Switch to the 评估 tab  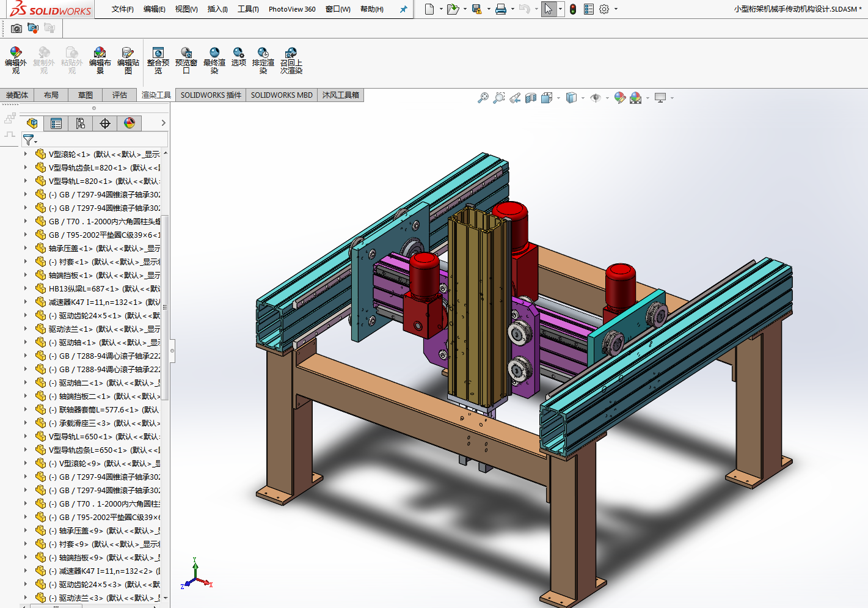click(x=119, y=95)
